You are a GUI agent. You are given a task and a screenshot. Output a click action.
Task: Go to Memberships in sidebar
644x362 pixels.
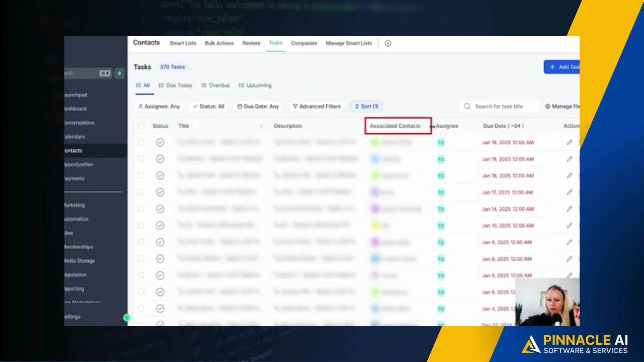point(79,247)
